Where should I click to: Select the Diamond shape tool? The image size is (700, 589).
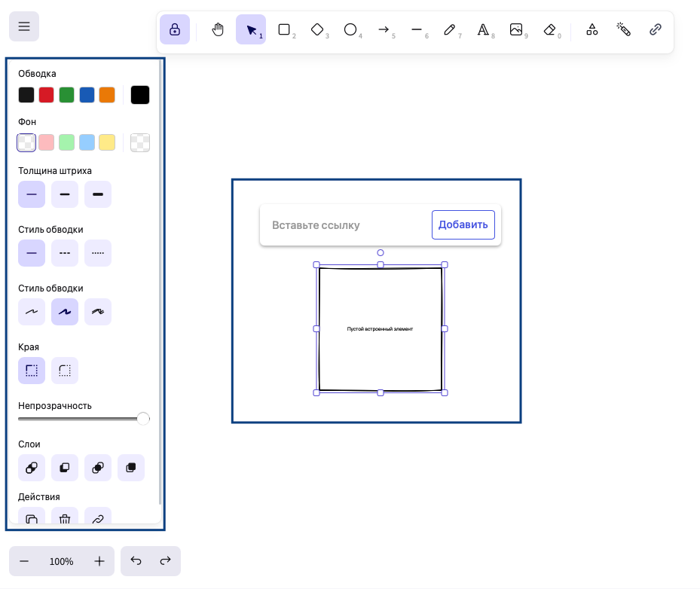click(317, 29)
